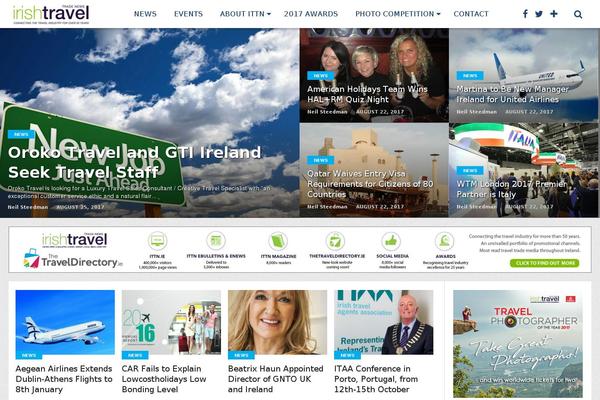Click News tag on Qatar visa story
Screen dimensions: 600x400
(320, 160)
